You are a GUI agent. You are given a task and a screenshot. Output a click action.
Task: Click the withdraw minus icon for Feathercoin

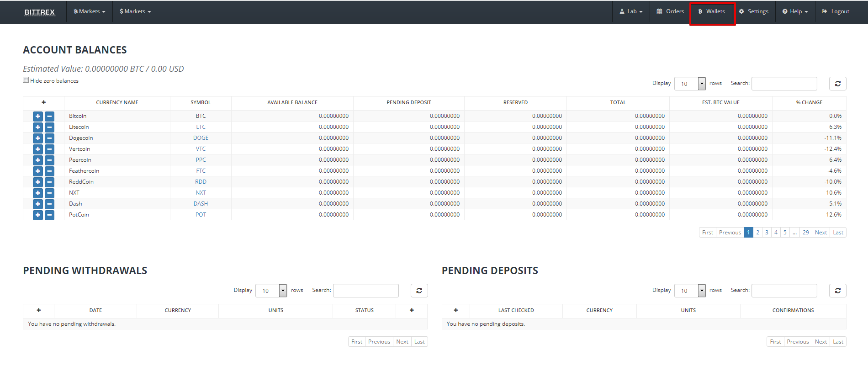coord(49,171)
